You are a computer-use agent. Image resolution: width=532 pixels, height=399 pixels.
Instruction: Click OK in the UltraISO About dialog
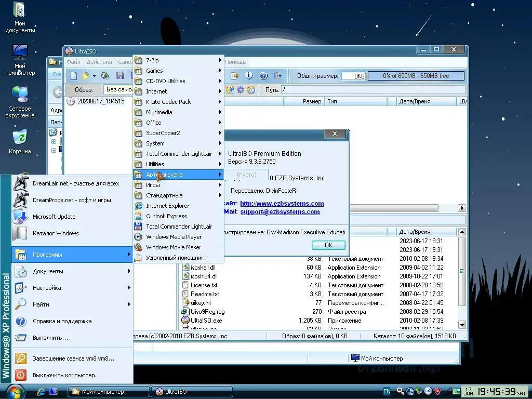[328, 245]
